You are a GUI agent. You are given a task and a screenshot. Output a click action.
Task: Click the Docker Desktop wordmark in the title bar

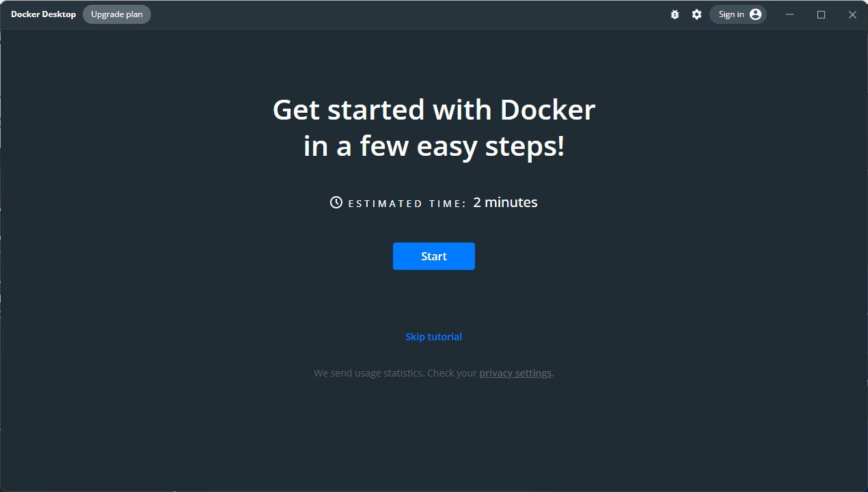[x=43, y=14]
